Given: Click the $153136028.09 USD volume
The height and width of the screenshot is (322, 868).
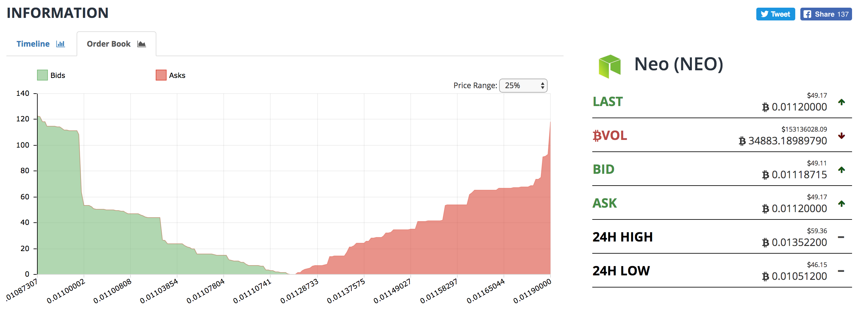Looking at the screenshot, I should point(804,129).
